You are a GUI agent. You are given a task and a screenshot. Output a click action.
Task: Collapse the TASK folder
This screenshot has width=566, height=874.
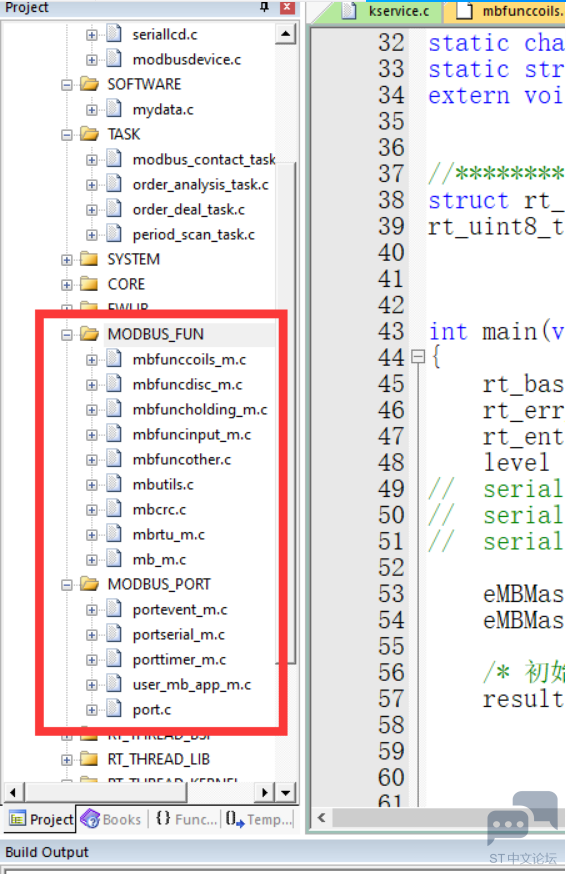[67, 135]
